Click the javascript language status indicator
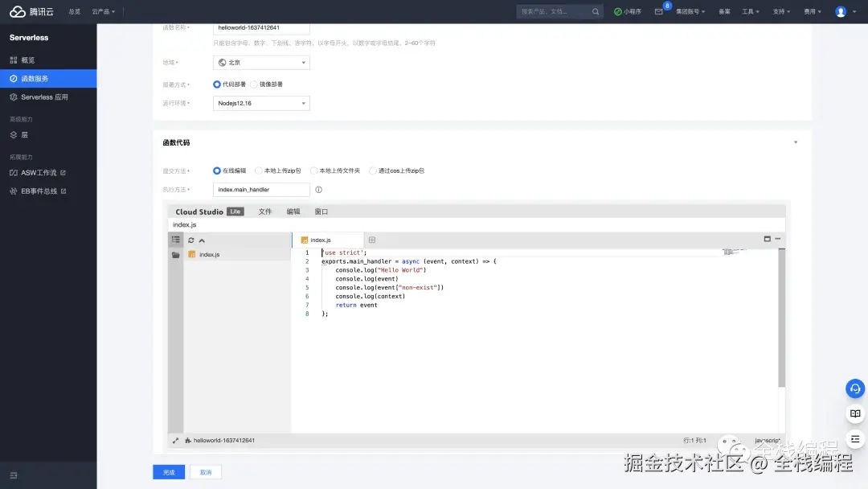The image size is (868, 489). coord(768,441)
